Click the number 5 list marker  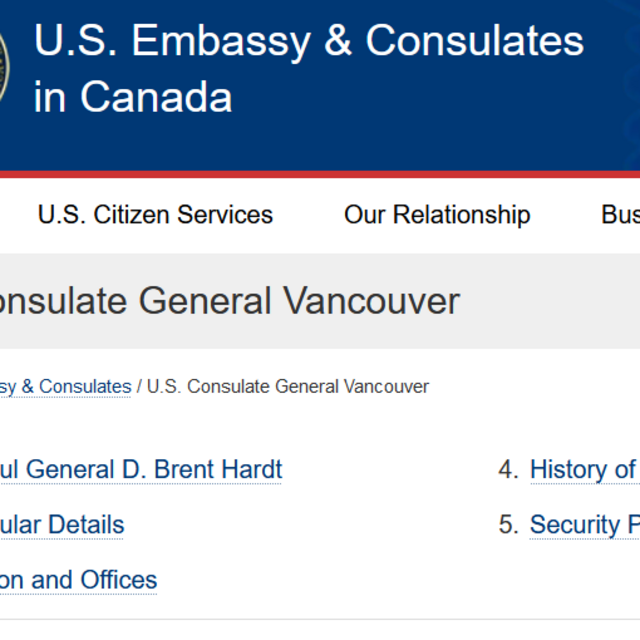pos(508,524)
